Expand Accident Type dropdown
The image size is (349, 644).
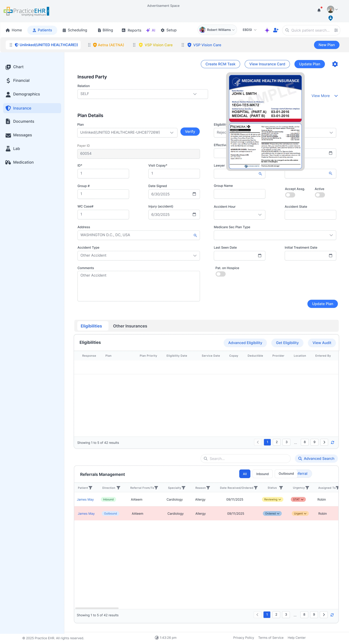138,256
